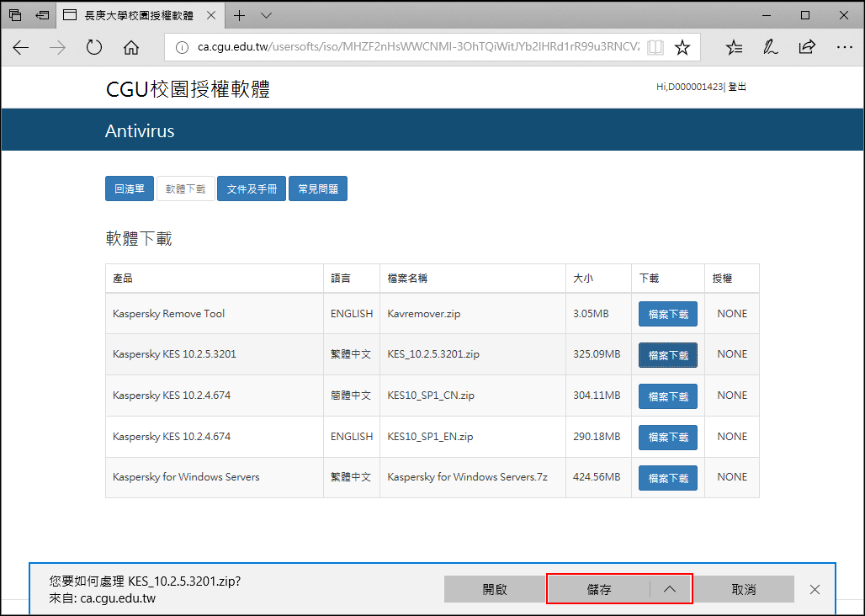
Task: Click 回清單 to return to list
Action: point(130,189)
